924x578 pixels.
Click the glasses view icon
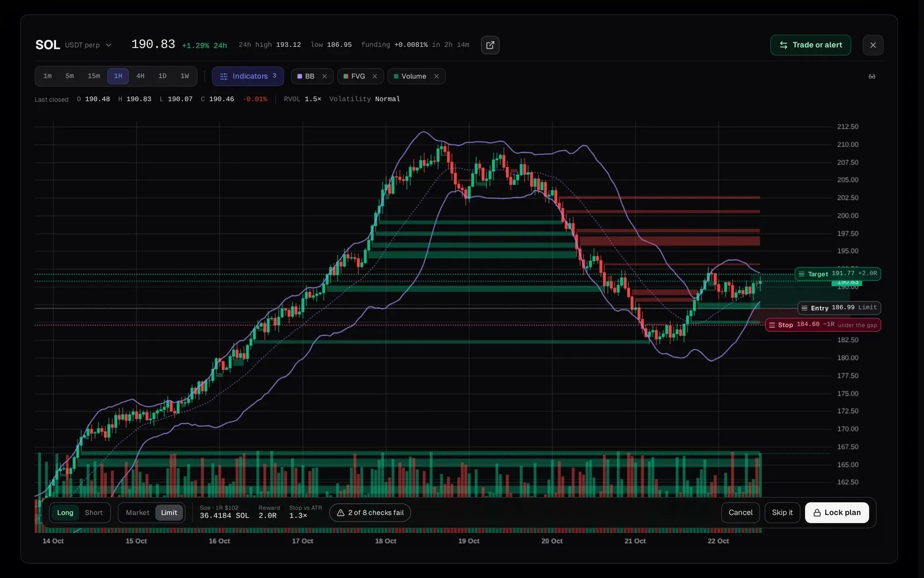coord(872,76)
